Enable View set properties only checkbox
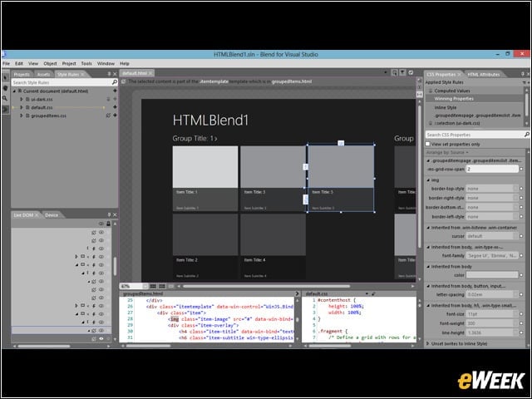Viewport: 532px width, 399px height. 428,144
